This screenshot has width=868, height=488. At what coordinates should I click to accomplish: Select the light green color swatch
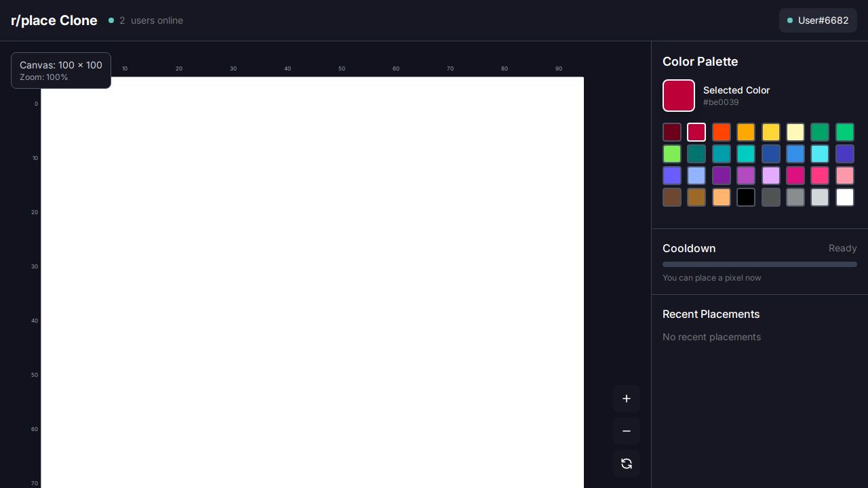point(672,154)
